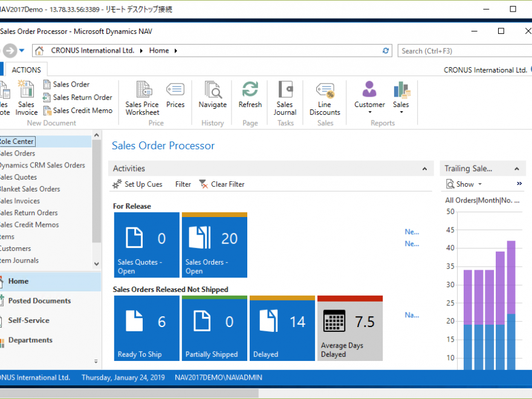Click company name at ribbon right
This screenshot has height=399, width=532.
point(485,70)
